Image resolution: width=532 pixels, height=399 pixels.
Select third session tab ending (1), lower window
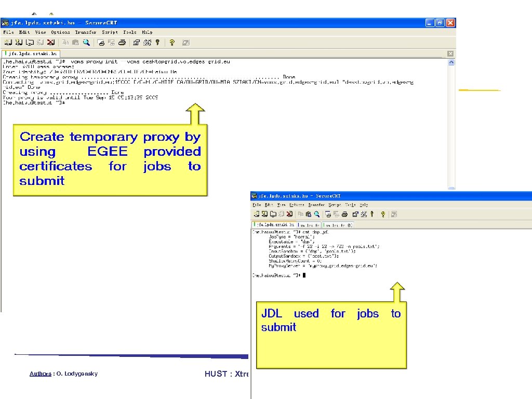click(338, 225)
